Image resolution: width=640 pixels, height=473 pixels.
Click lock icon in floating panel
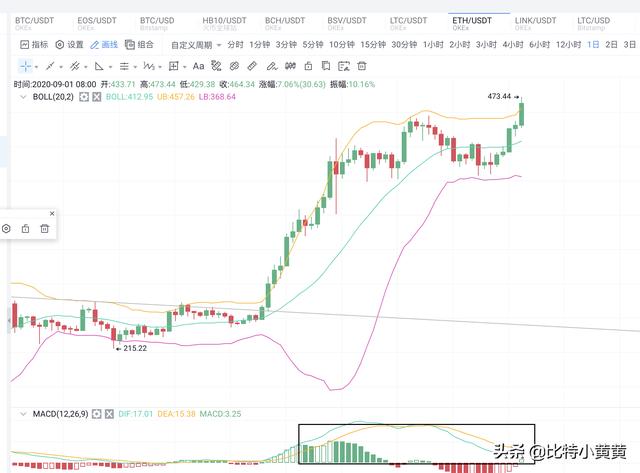pyautogui.click(x=25, y=229)
